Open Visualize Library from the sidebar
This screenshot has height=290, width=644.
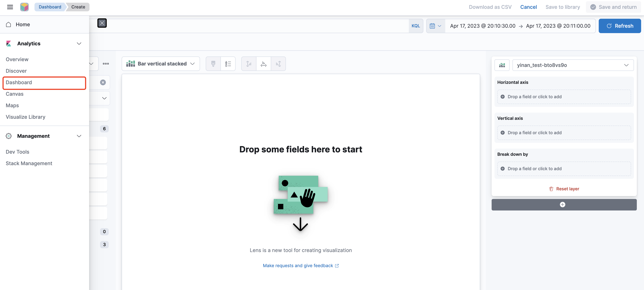[x=26, y=117]
